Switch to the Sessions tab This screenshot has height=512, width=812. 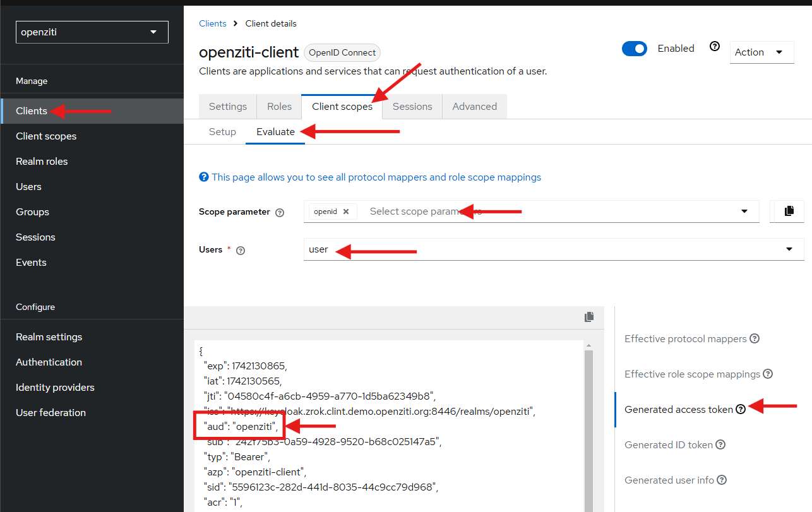[412, 106]
